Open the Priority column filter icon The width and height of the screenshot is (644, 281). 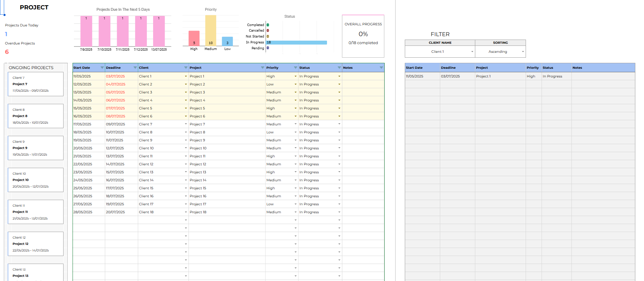click(x=295, y=68)
